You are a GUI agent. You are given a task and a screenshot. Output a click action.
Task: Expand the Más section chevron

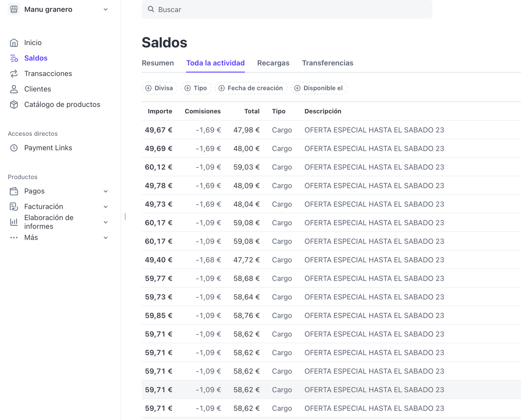(x=106, y=238)
